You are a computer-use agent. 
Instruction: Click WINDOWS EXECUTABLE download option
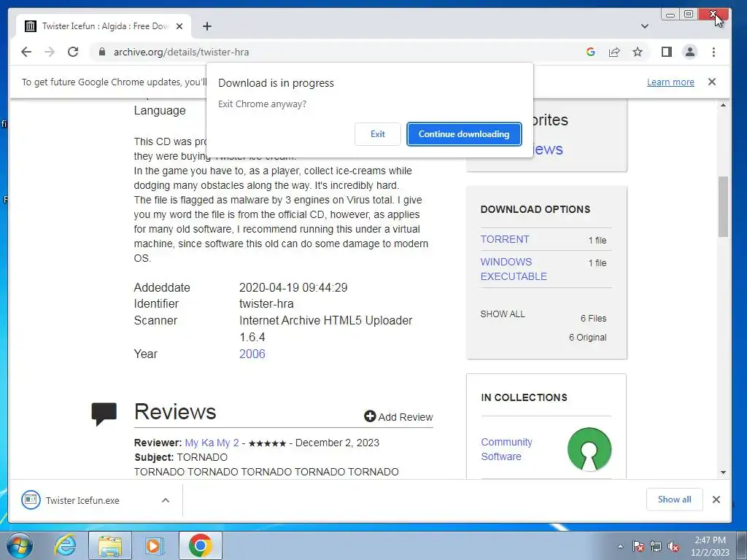[x=514, y=269]
